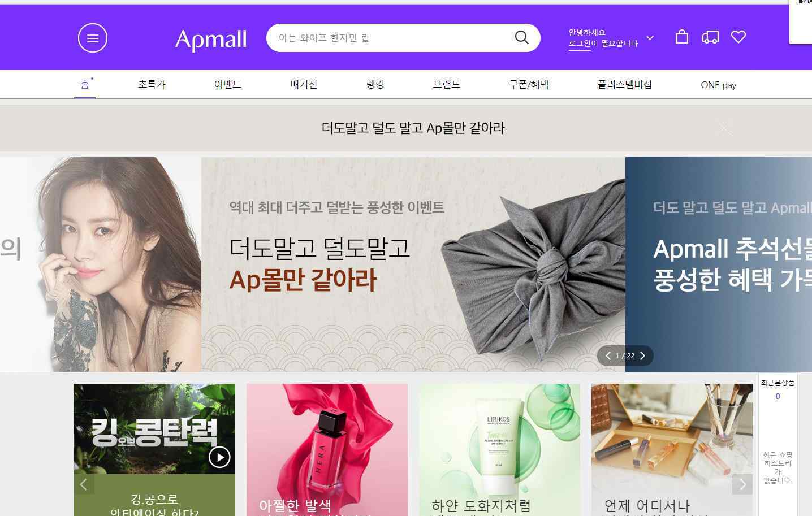The width and height of the screenshot is (812, 516).
Task: Open the shopping bag cart icon
Action: 682,37
